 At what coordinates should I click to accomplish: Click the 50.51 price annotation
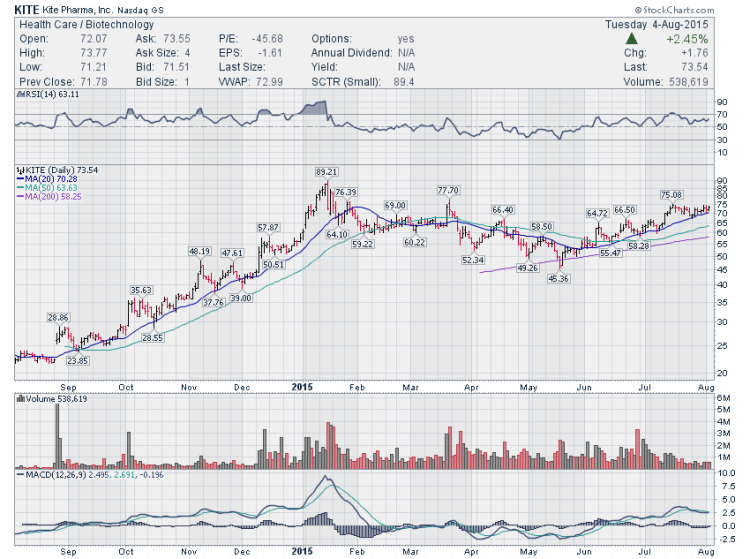coord(273,264)
